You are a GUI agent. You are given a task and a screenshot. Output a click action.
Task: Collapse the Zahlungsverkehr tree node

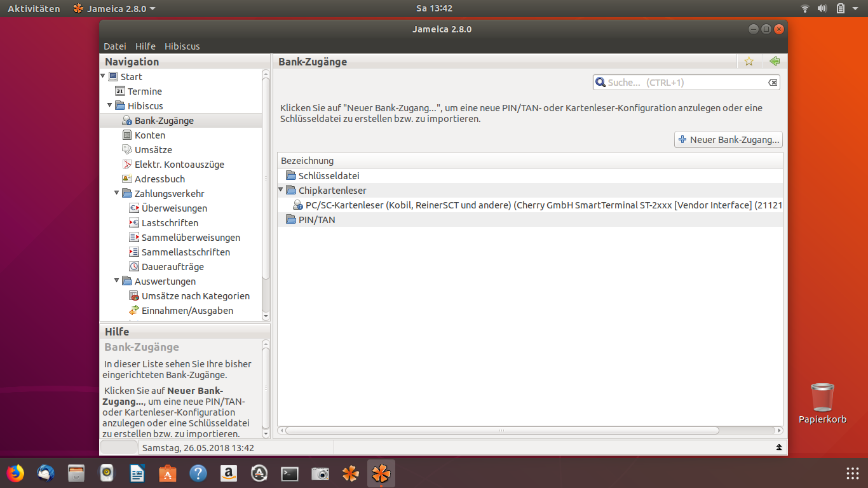pos(117,193)
